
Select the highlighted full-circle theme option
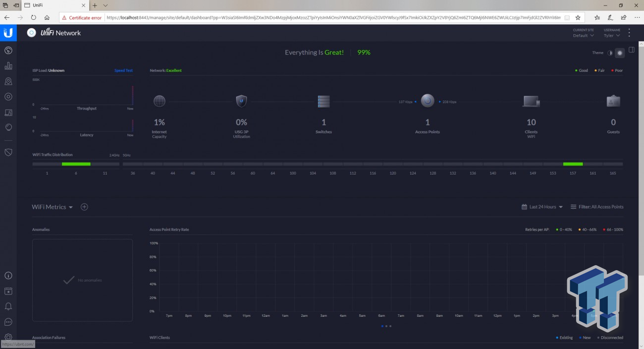coord(619,53)
